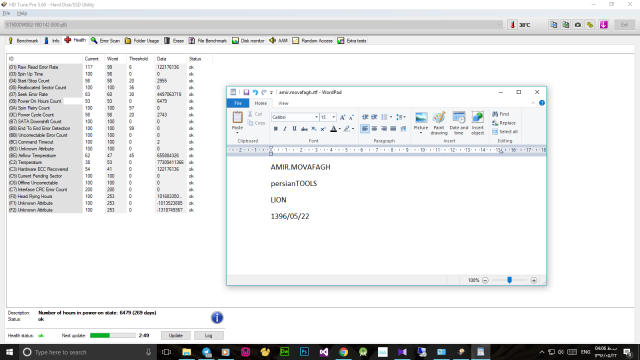Click the copy text to clipboard icon
Screen dimensions: 640x360
pyautogui.click(x=553, y=25)
